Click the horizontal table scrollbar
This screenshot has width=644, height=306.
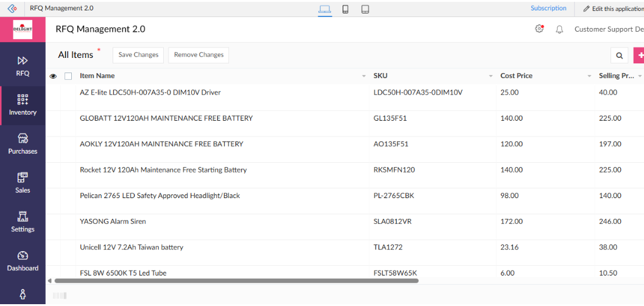[x=236, y=281]
